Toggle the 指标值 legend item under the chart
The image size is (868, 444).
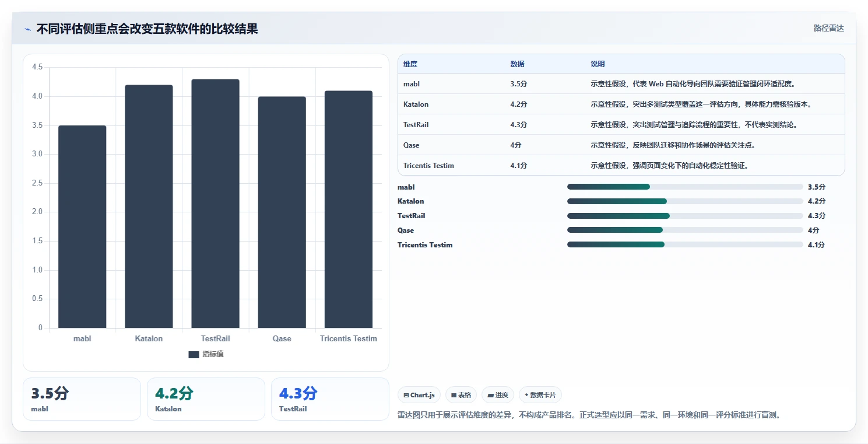206,354
